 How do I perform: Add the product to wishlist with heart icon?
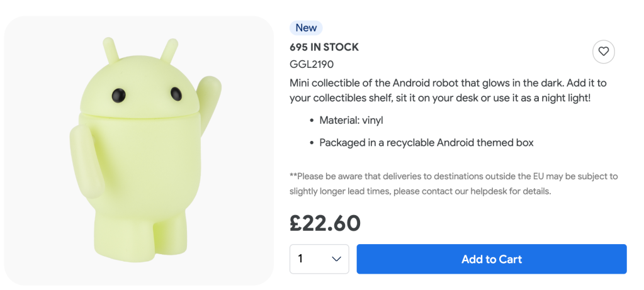[603, 52]
